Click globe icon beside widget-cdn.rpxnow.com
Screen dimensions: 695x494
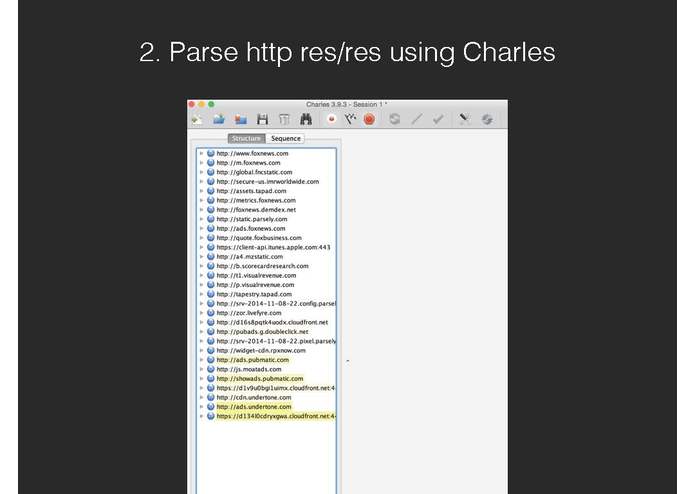tap(211, 350)
